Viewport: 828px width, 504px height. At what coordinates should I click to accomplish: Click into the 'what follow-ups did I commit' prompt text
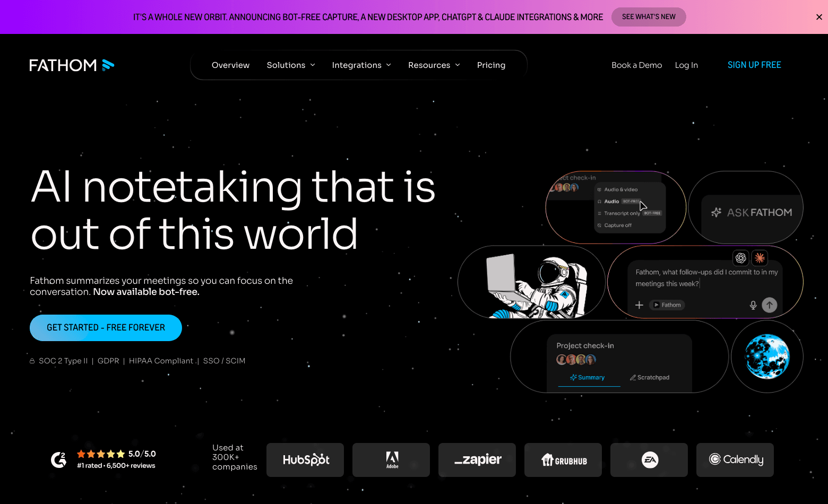click(707, 278)
